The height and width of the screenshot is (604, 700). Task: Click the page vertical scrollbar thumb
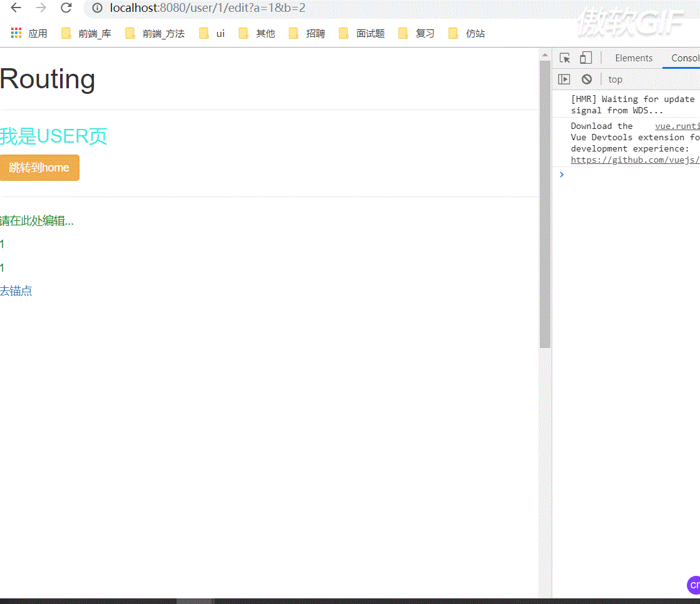tap(545, 204)
